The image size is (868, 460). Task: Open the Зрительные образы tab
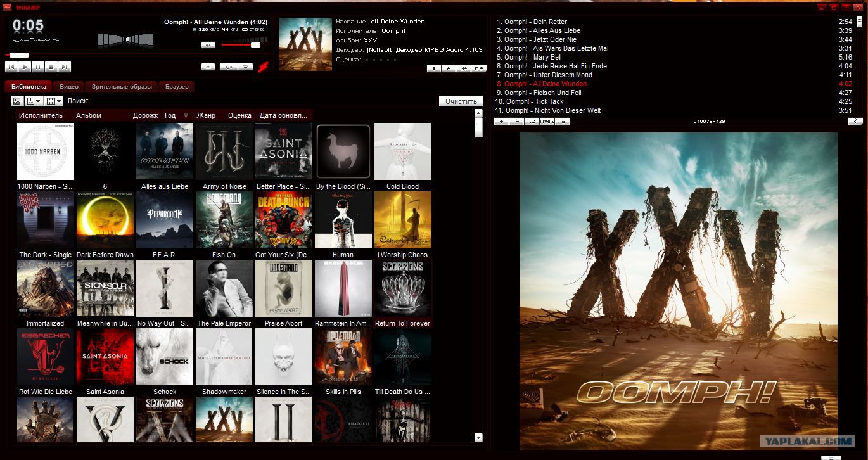[x=122, y=86]
